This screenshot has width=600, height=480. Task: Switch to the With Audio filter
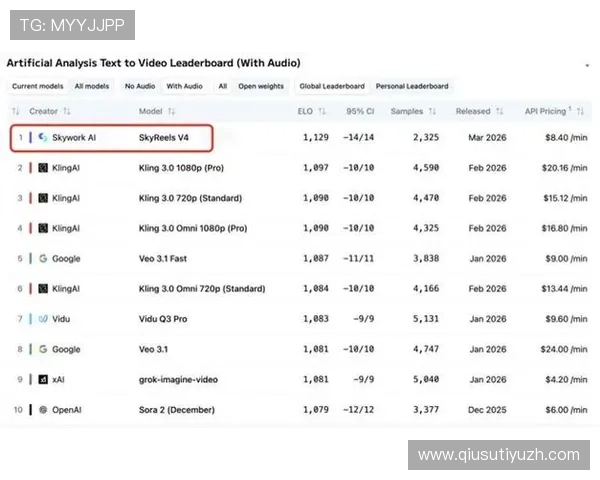pos(184,86)
